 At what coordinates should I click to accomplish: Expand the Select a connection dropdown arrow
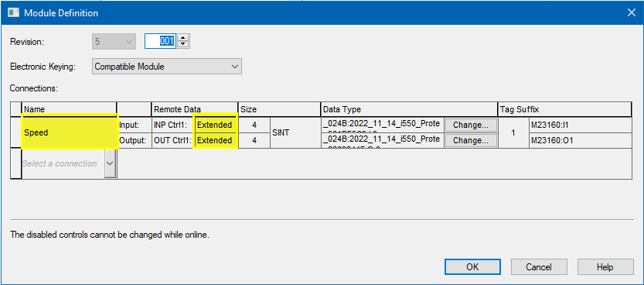[x=110, y=163]
